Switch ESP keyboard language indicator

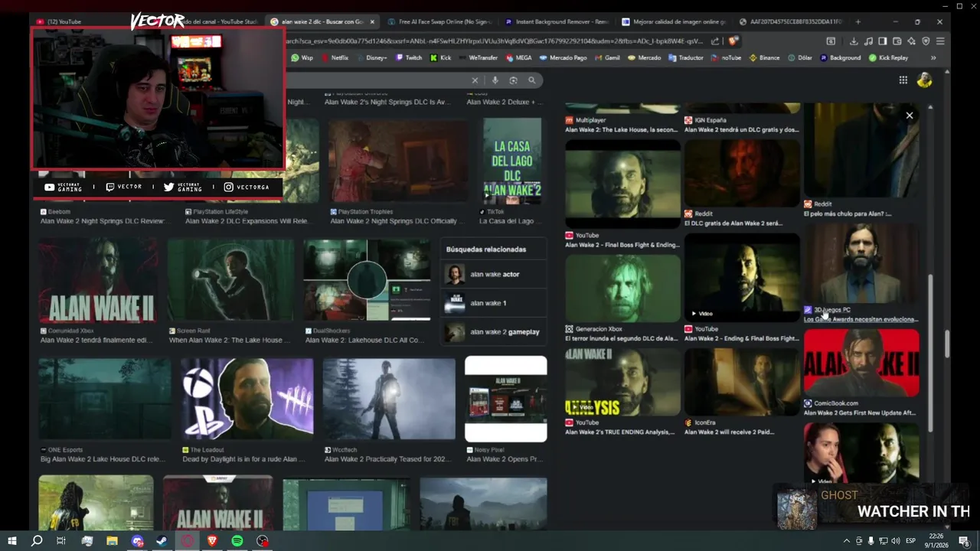[x=911, y=541]
